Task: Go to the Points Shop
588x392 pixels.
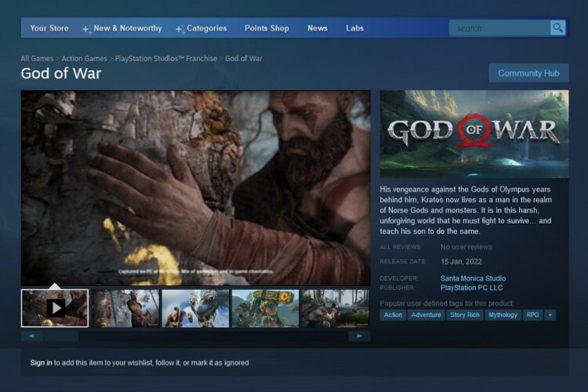Action: coord(267,28)
